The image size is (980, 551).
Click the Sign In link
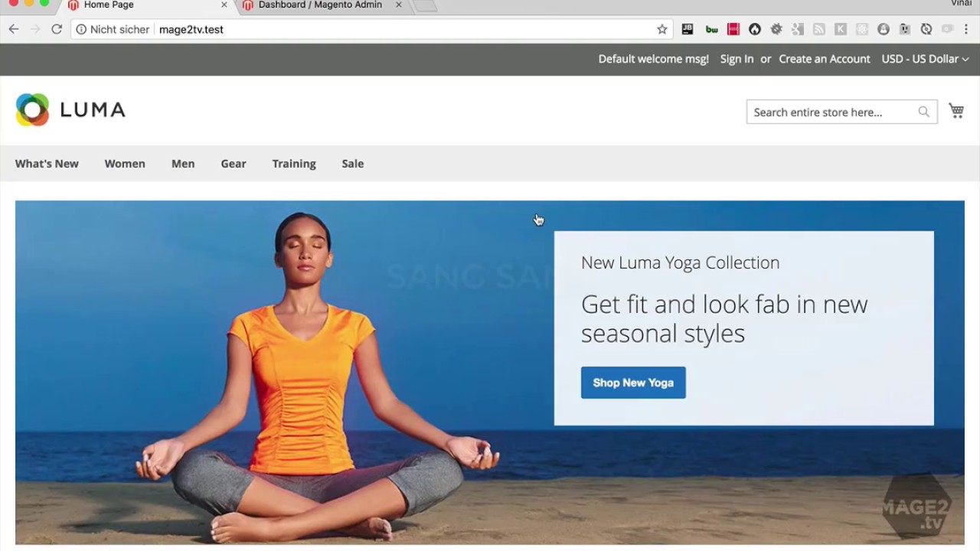[x=737, y=59]
